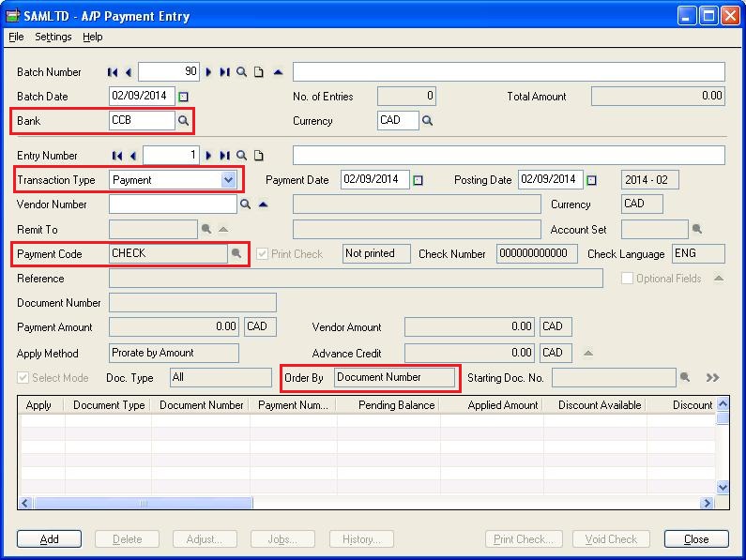Click the Entry Number field
The image size is (746, 560).
tap(172, 155)
